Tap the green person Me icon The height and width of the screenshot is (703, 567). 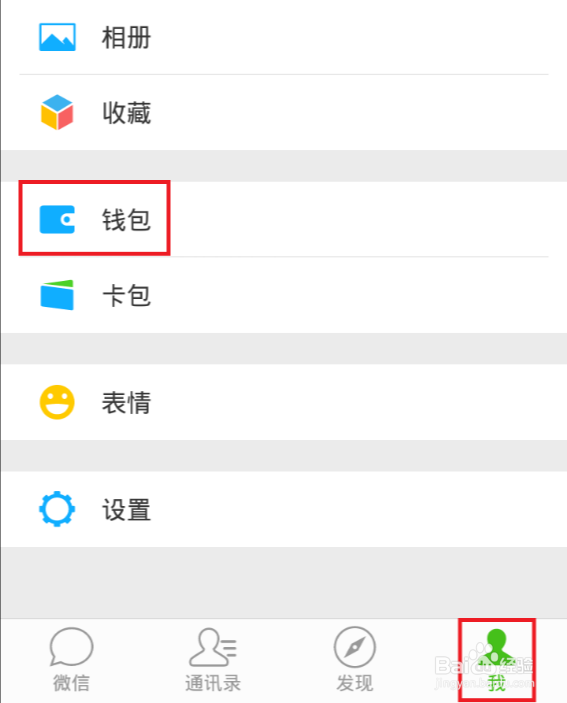496,647
